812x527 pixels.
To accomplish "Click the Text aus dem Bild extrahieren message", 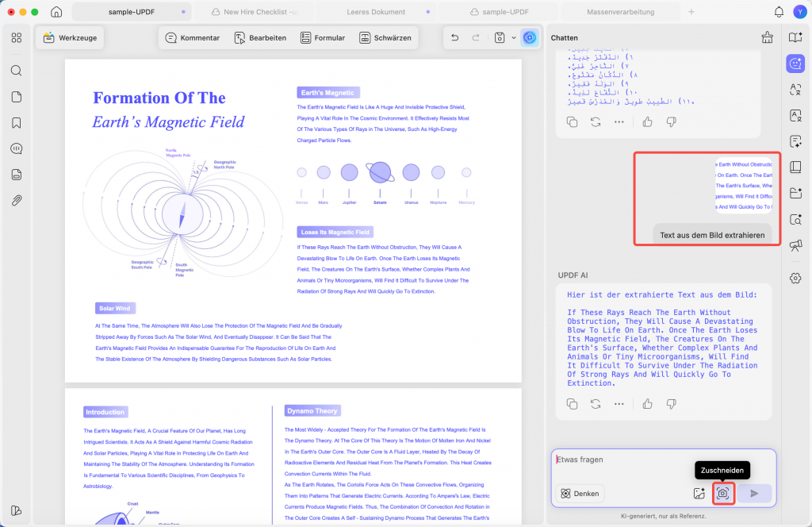I will click(712, 235).
